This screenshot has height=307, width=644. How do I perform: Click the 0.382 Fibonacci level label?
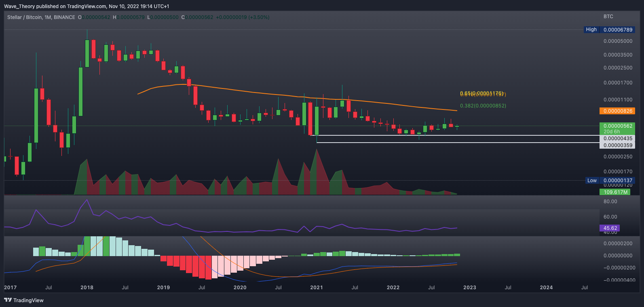point(483,106)
